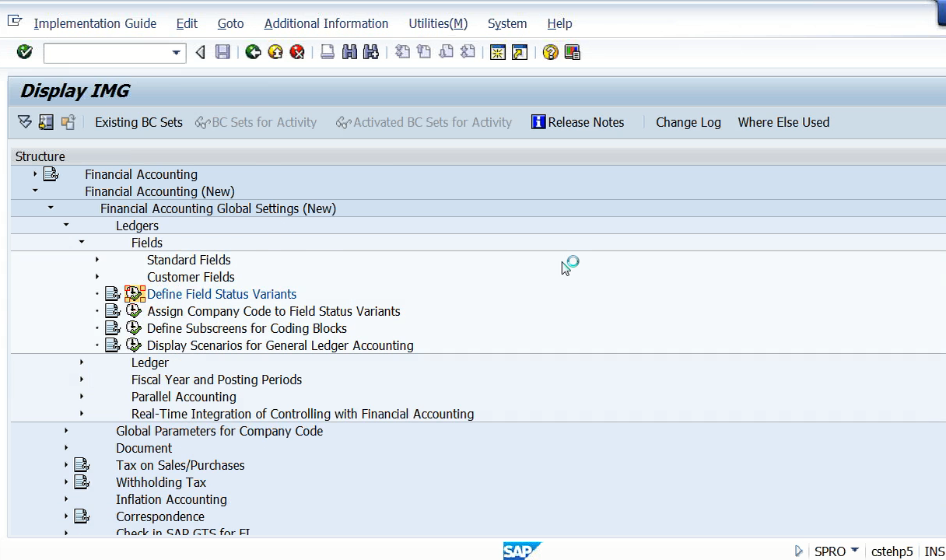Expand the Customer Fields node

coord(97,277)
